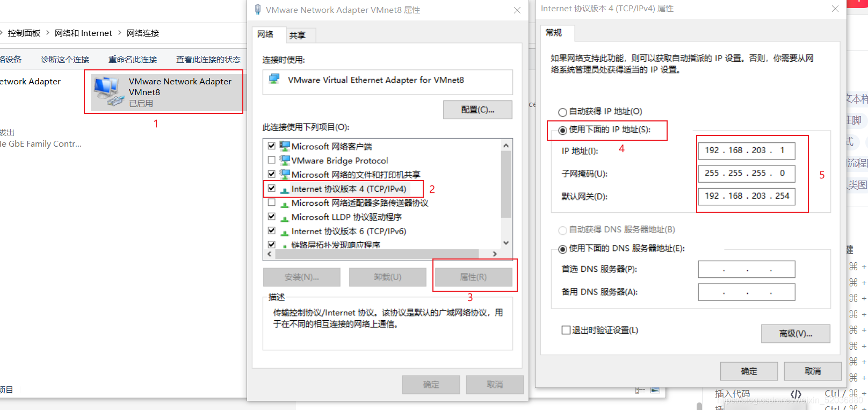Choose obtain an IP address automatically
Image resolution: width=868 pixels, height=410 pixels.
pos(562,112)
